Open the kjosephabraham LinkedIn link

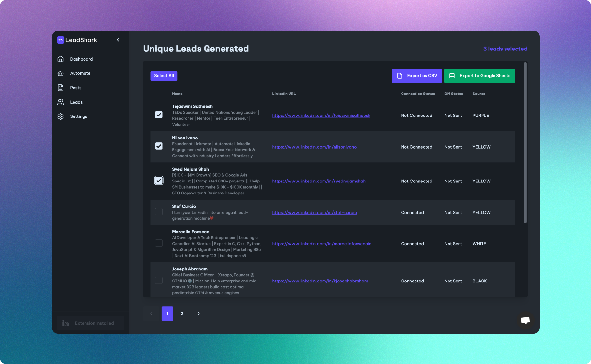coord(320,281)
